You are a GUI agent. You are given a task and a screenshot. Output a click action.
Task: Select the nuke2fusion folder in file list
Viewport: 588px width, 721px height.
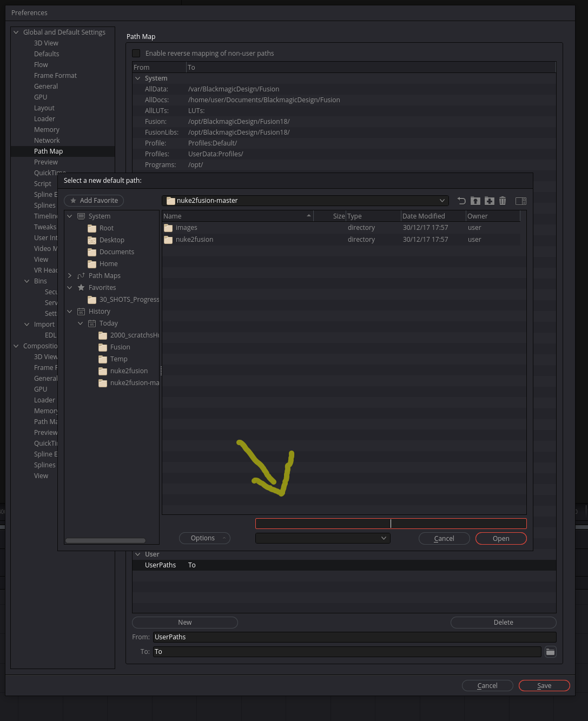click(x=194, y=240)
